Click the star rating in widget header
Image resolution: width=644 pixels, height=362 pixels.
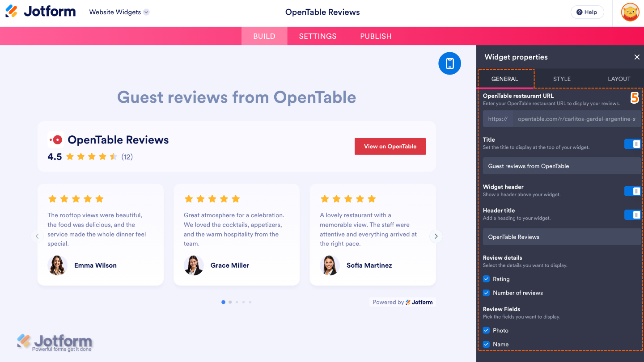92,156
